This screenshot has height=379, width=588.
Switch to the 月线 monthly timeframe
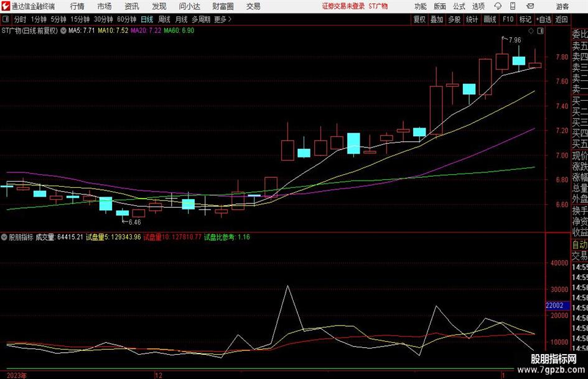click(x=182, y=19)
